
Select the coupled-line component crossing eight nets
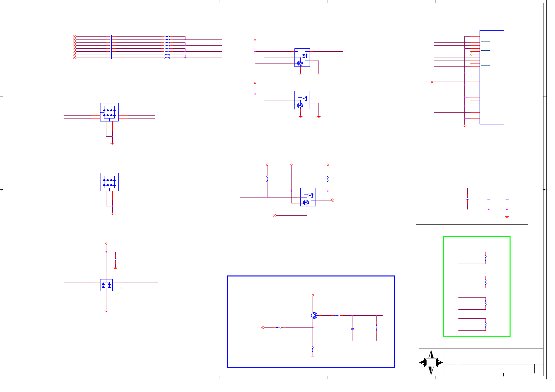[x=111, y=47]
